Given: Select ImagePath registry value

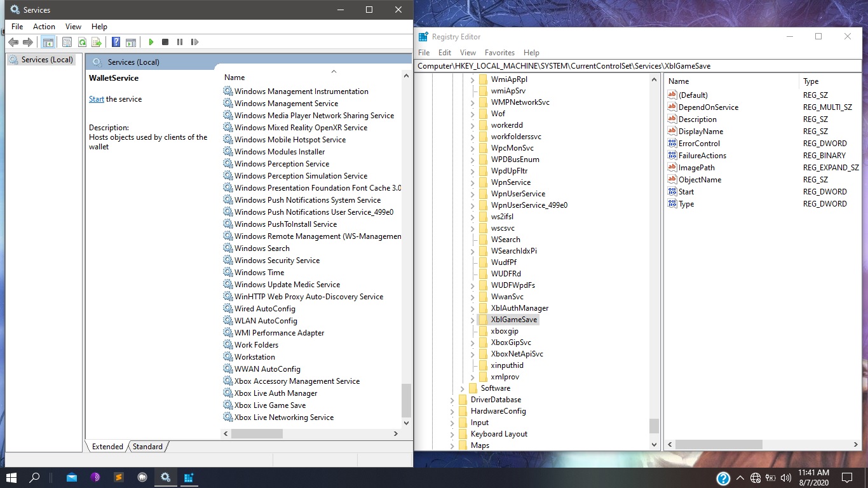Looking at the screenshot, I should coord(696,168).
